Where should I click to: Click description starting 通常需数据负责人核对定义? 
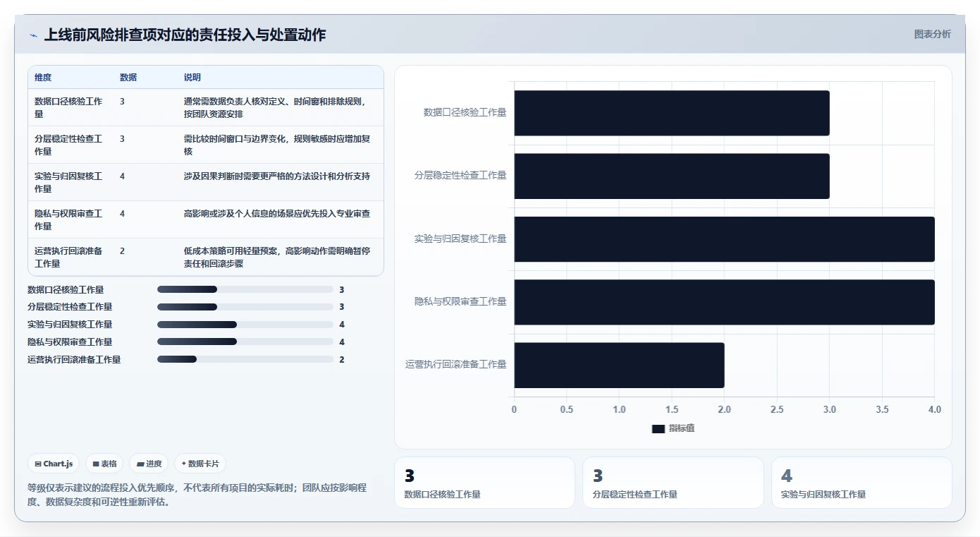coord(275,107)
